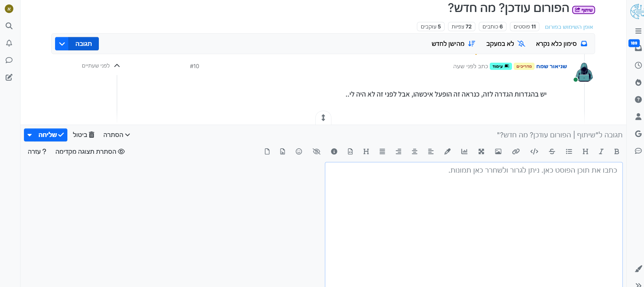This screenshot has height=287, width=644.
Task: Open the skins paintbrush icon
Action: [638, 269]
